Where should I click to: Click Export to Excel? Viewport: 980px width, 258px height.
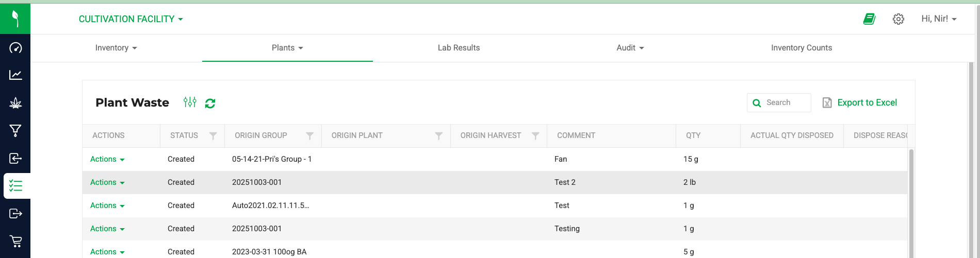860,102
